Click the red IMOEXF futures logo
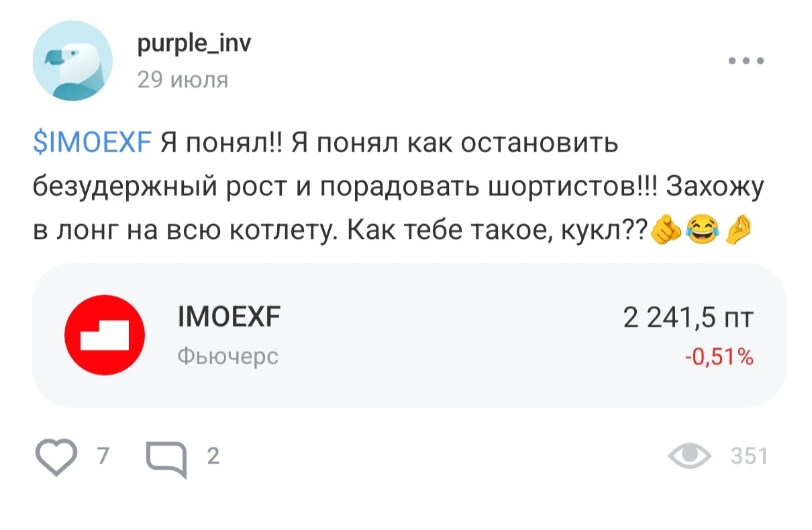Viewport: 812px width, 530px height. pos(104,335)
